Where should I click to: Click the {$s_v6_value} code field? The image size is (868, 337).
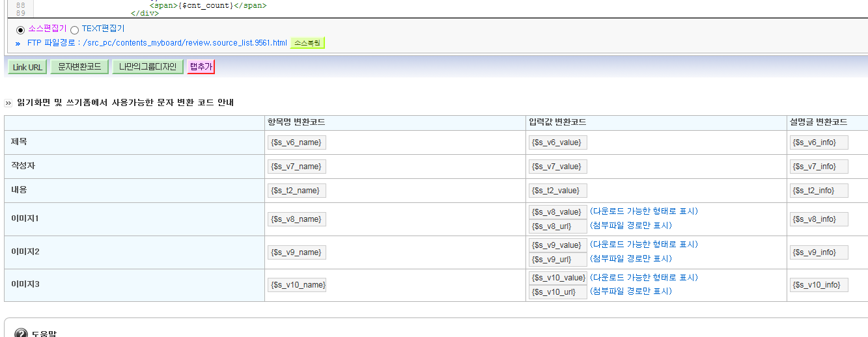[558, 142]
